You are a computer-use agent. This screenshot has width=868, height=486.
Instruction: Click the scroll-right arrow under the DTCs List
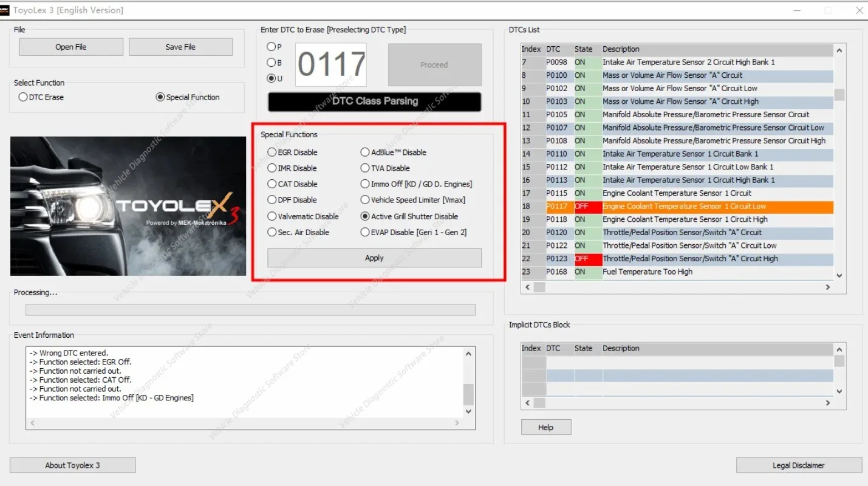point(827,287)
